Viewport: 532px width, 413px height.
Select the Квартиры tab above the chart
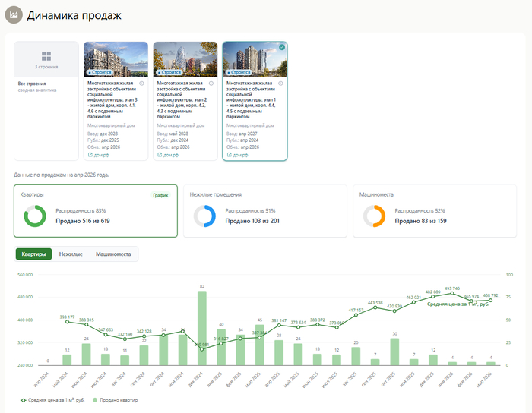(x=33, y=254)
